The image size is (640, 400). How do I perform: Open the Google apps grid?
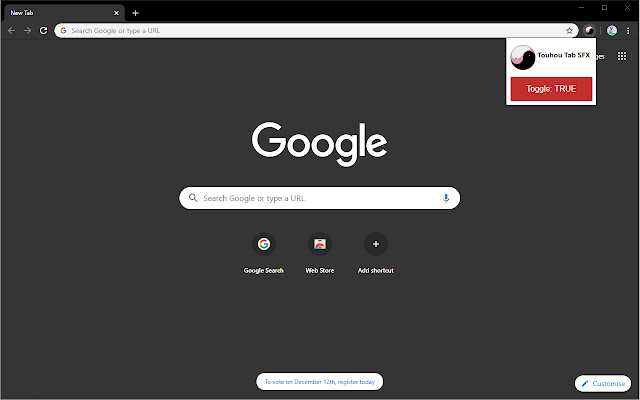point(622,56)
